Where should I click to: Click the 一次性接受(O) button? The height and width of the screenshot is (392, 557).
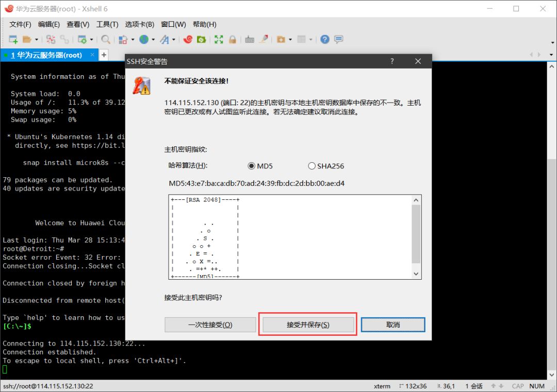(x=210, y=325)
